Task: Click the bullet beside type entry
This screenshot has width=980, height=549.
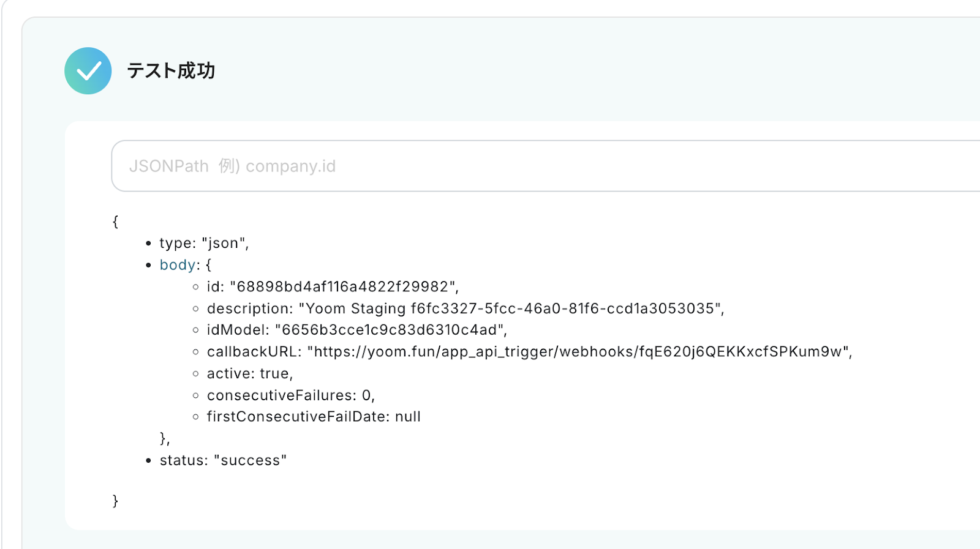Action: pos(148,244)
